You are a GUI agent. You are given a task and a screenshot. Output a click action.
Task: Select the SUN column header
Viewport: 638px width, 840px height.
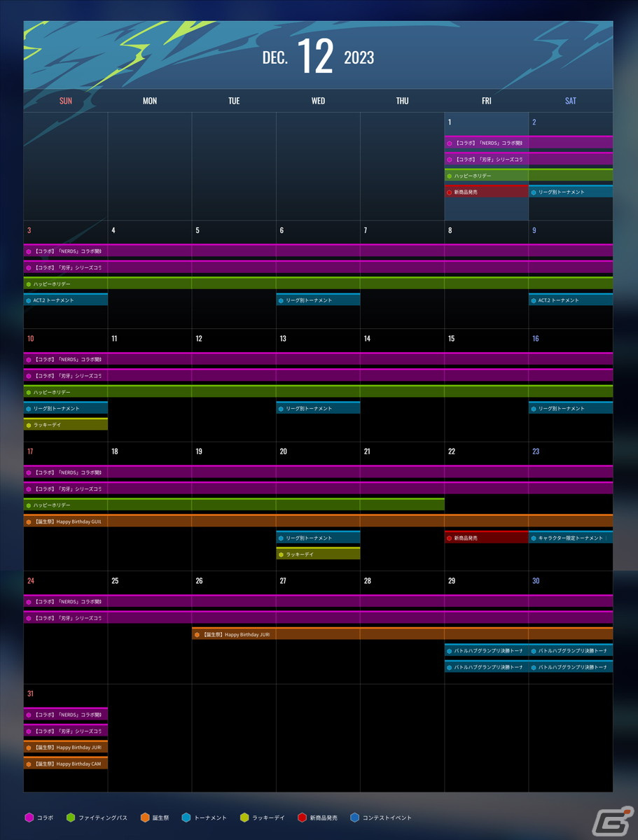point(66,101)
